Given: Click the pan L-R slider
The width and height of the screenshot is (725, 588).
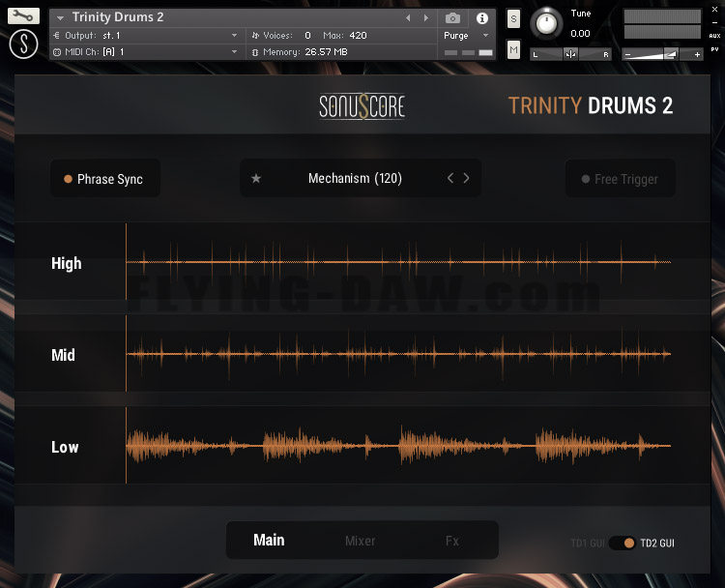Looking at the screenshot, I should click(570, 54).
